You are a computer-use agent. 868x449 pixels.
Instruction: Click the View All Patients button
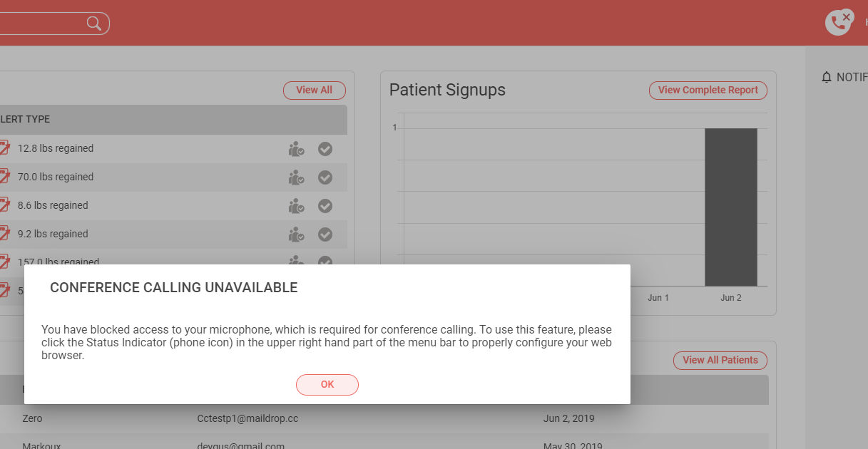click(720, 360)
